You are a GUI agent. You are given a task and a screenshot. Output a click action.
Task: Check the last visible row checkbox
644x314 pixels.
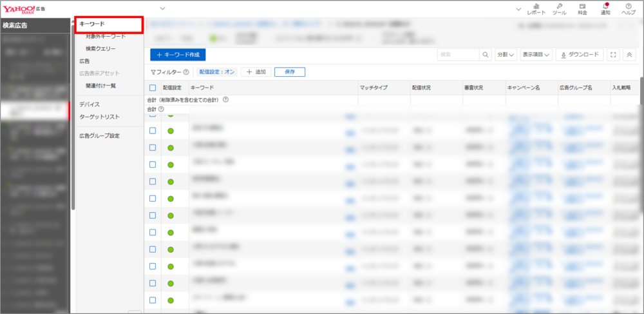point(153,300)
